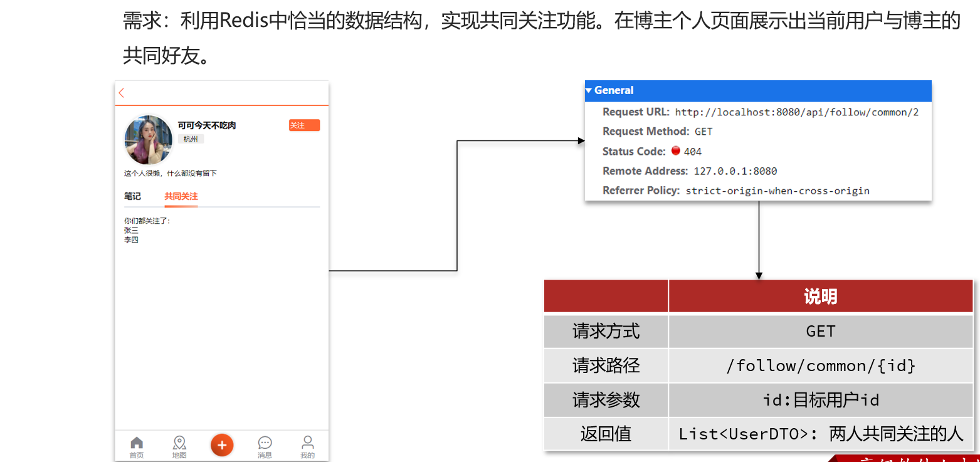This screenshot has height=462, width=980.
Task: Switch to the 笔记 tab
Action: [x=132, y=196]
